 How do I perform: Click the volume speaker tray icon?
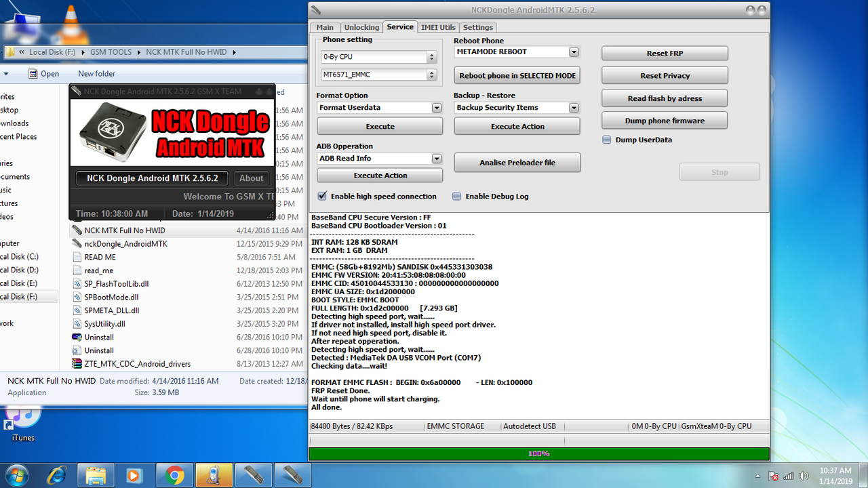[804, 476]
